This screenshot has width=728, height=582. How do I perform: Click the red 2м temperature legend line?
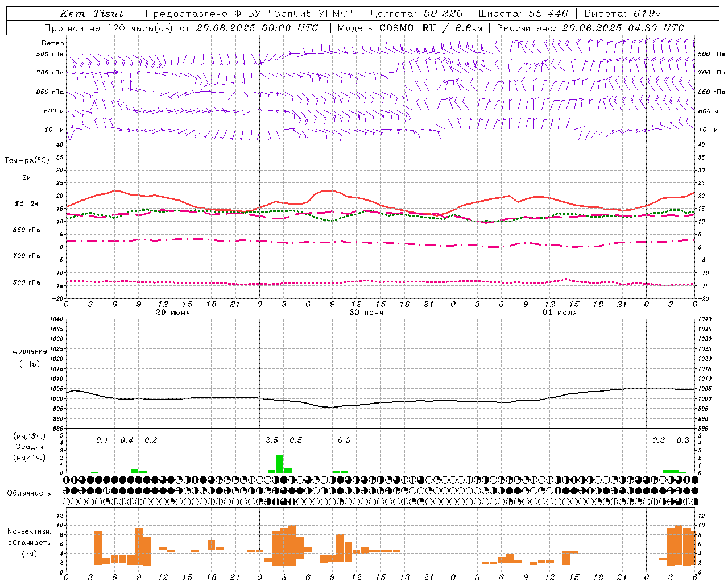26,184
